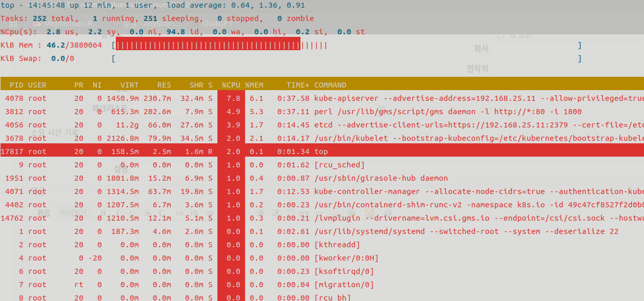Click the Underline (U) editor toolbar icon
Viewport: 644px width, 301px height.
pyautogui.click(x=132, y=213)
